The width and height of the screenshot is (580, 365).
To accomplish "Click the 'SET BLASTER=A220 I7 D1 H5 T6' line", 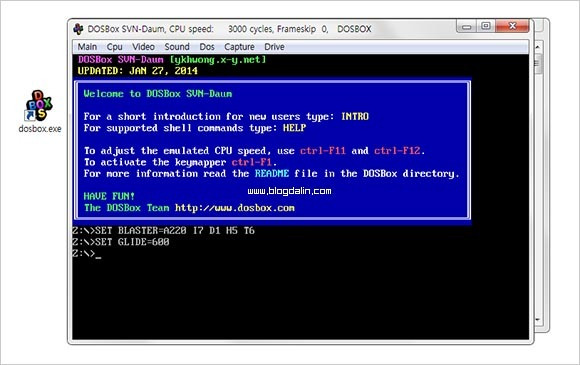I will [x=163, y=231].
